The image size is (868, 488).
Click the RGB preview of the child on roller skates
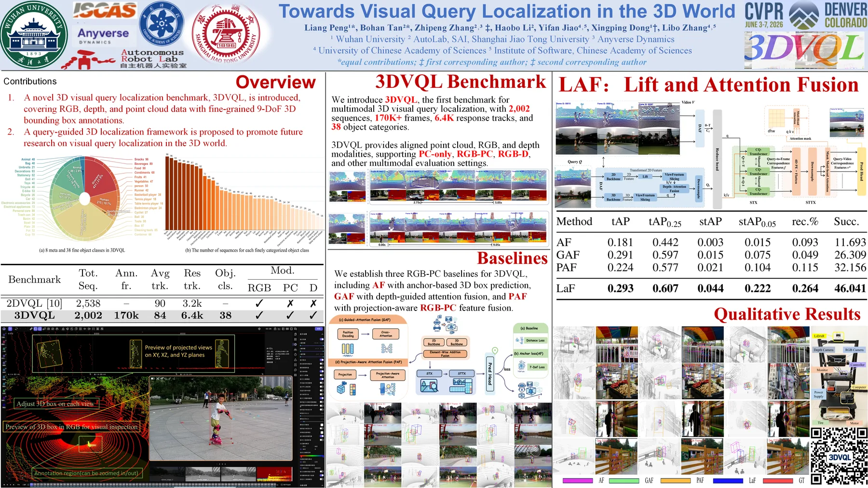(221, 419)
